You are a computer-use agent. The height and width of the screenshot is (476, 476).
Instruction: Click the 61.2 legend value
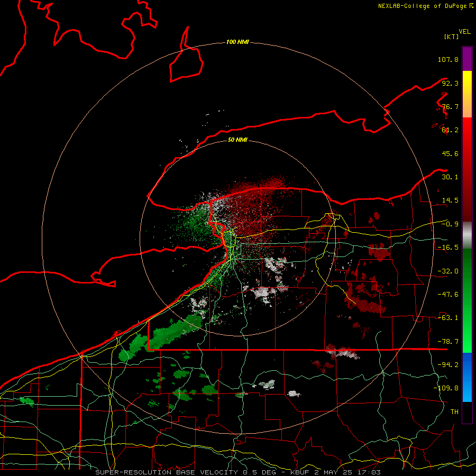[x=450, y=130]
